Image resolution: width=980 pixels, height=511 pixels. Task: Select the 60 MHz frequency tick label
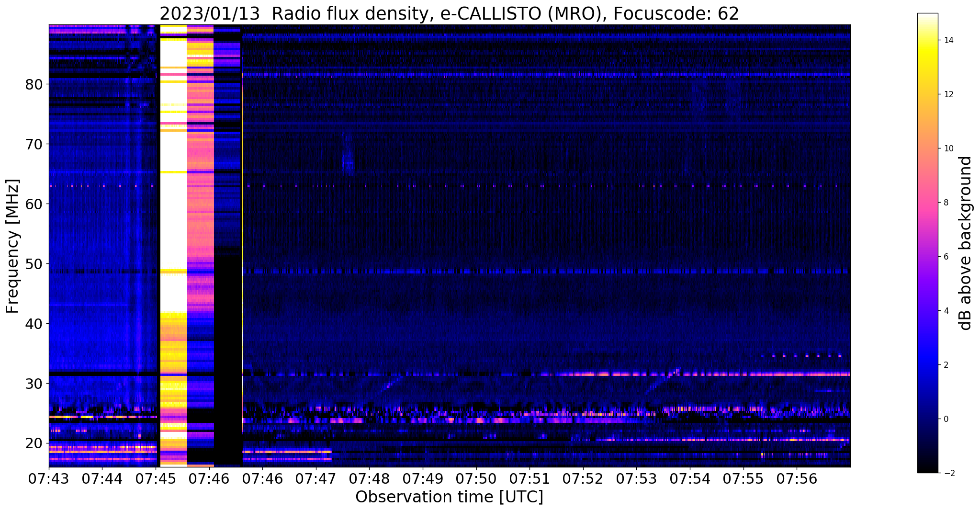click(34, 204)
